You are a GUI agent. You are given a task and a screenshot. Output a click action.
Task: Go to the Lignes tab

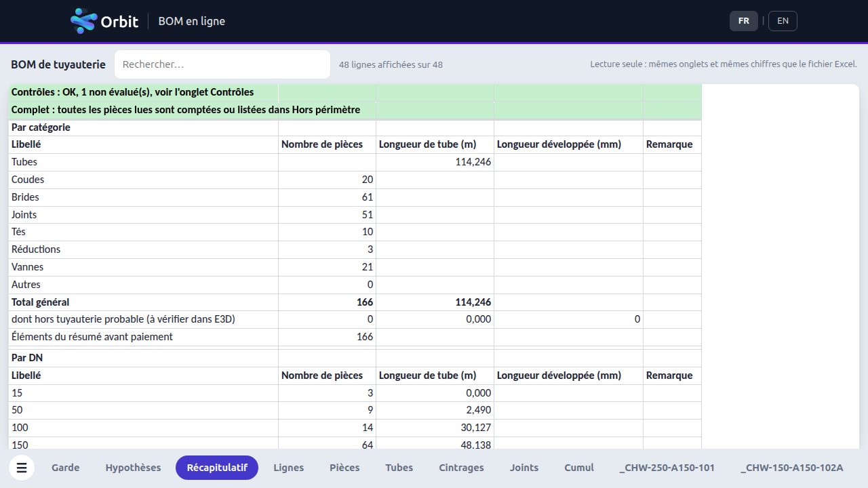click(x=289, y=468)
